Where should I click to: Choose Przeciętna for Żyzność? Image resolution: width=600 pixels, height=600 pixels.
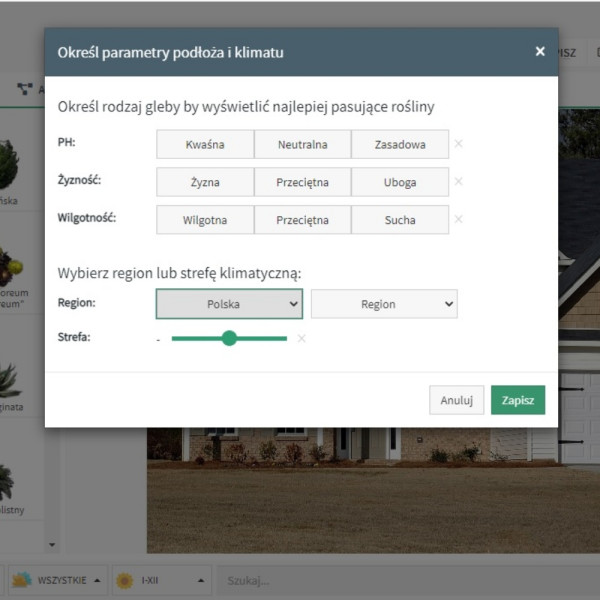click(x=302, y=182)
